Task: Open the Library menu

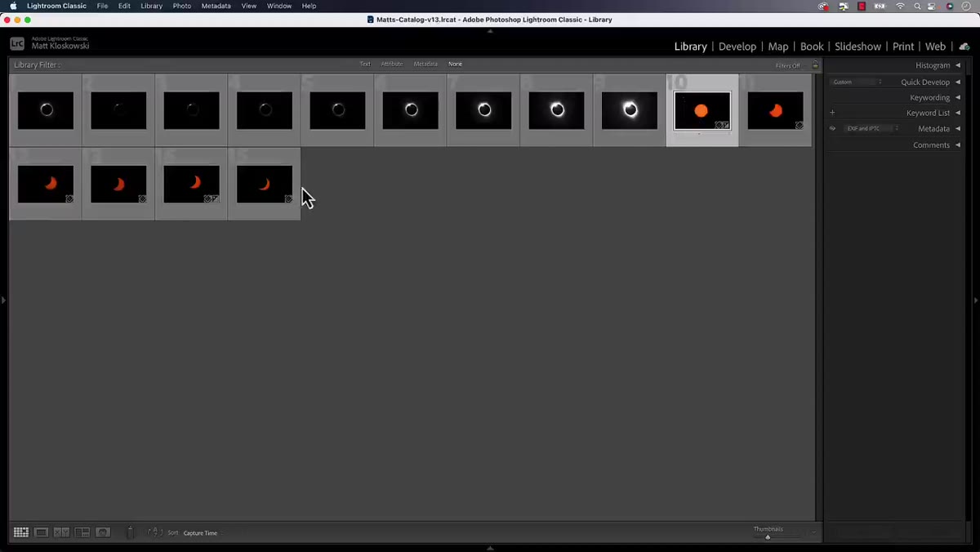Action: [151, 6]
